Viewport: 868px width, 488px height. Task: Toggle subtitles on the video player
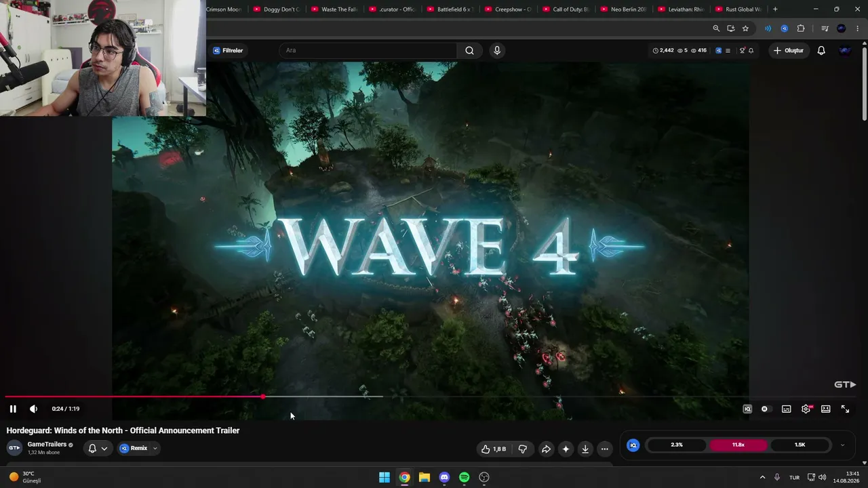click(786, 409)
